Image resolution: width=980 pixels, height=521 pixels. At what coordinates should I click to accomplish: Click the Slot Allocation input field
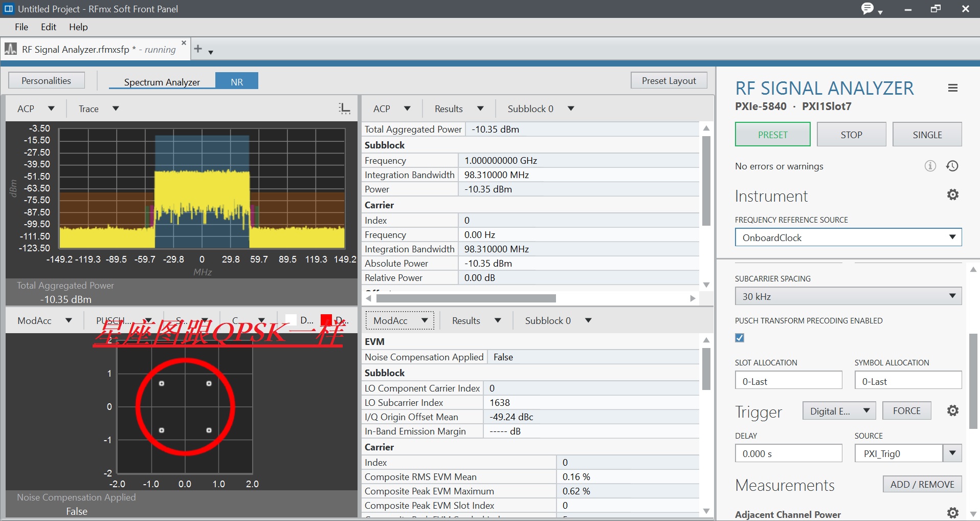(x=788, y=381)
